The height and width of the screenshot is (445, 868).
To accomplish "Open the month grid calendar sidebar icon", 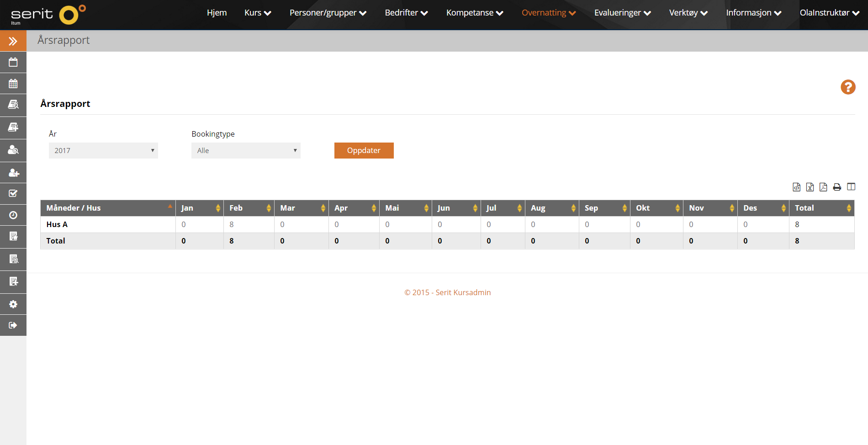I will pyautogui.click(x=13, y=84).
